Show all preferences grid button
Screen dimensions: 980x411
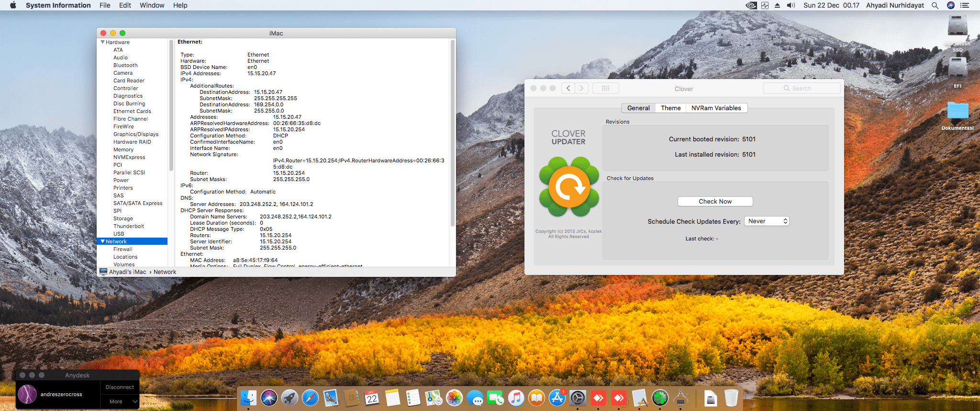(x=605, y=88)
